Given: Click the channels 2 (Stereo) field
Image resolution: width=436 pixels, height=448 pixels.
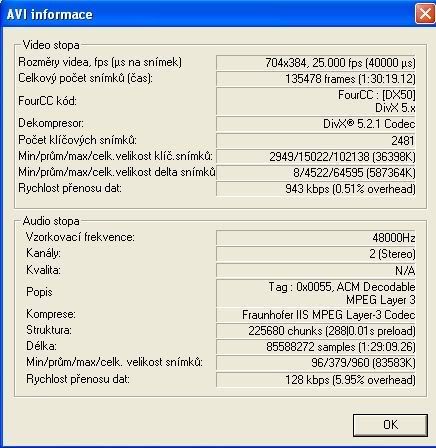Looking at the screenshot, I should coord(316,254).
